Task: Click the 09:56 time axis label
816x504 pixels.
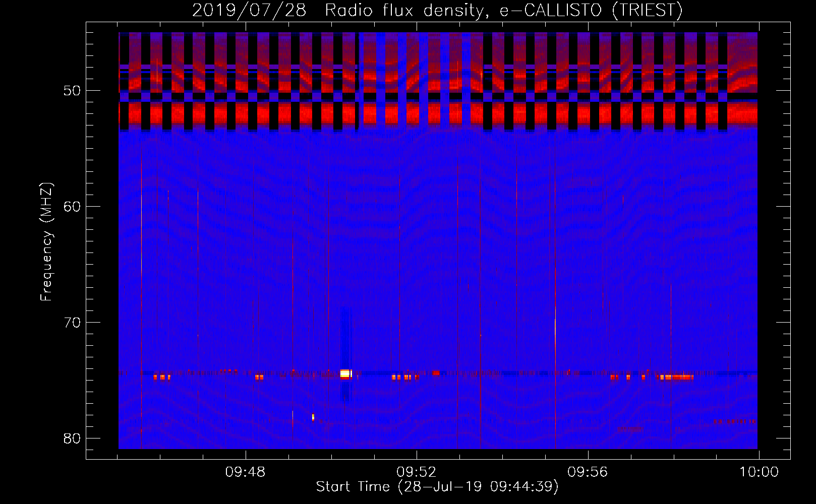Action: click(588, 472)
